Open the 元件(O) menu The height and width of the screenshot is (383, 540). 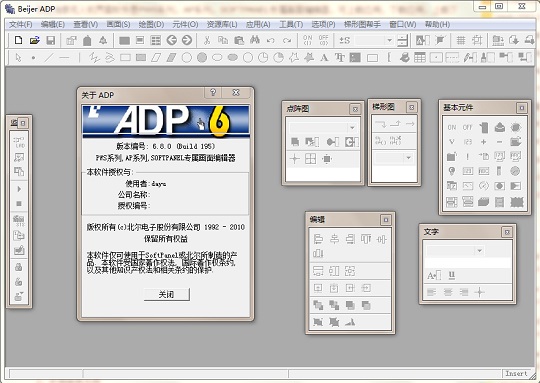coord(185,24)
